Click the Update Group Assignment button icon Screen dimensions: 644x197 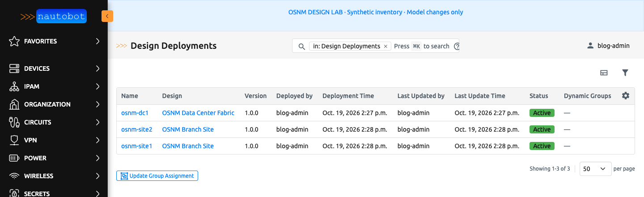124,176
